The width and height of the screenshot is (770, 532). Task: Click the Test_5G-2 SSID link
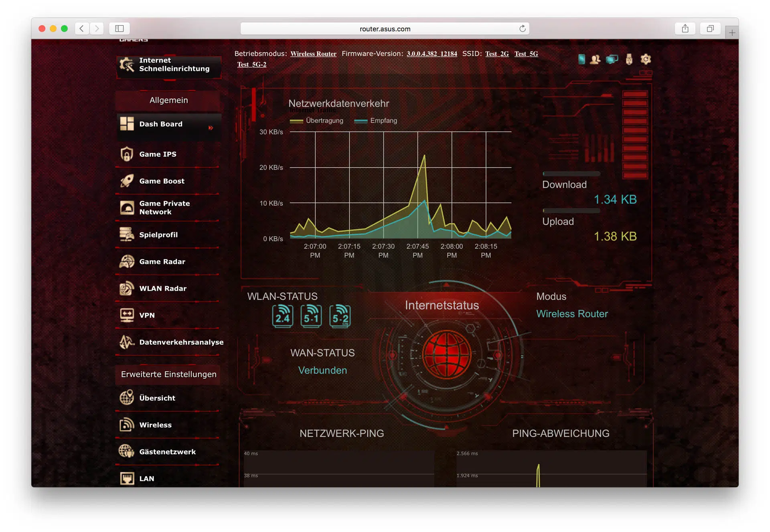click(251, 65)
